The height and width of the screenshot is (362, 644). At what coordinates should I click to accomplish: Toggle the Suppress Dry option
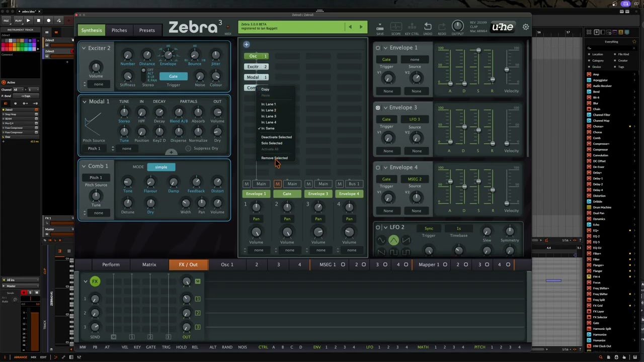[188, 148]
